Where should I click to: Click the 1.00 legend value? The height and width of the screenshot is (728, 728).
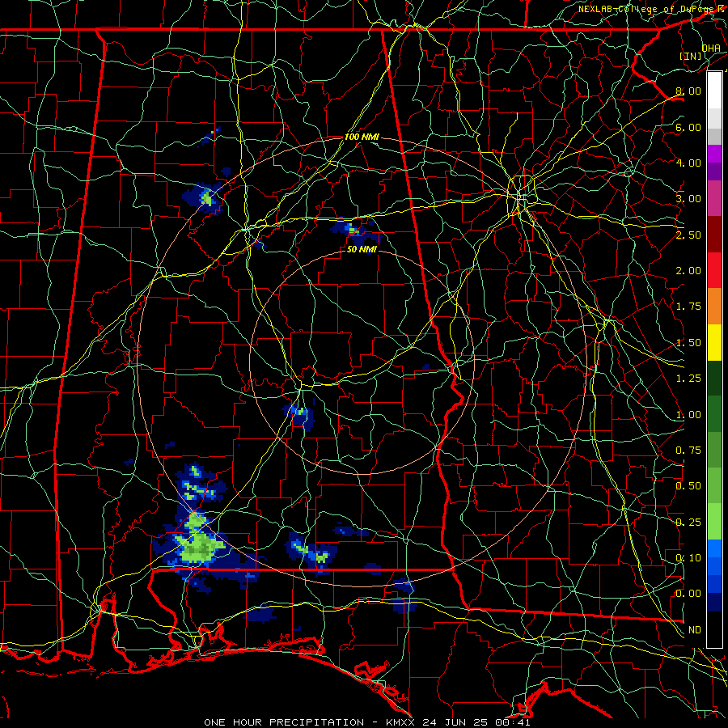[688, 415]
